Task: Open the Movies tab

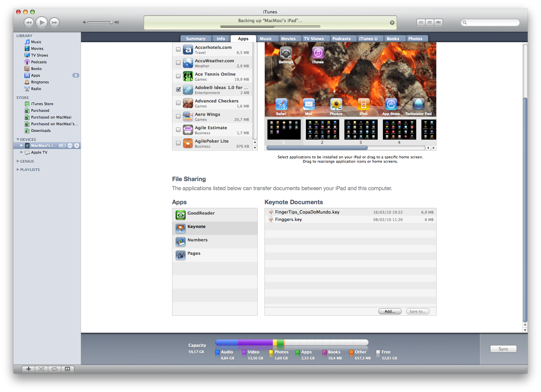Action: 288,39
